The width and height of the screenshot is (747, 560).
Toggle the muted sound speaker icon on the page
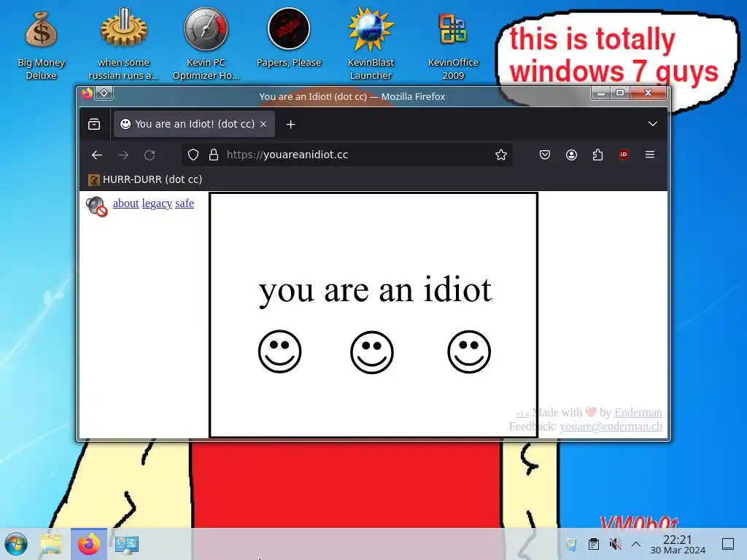(97, 206)
